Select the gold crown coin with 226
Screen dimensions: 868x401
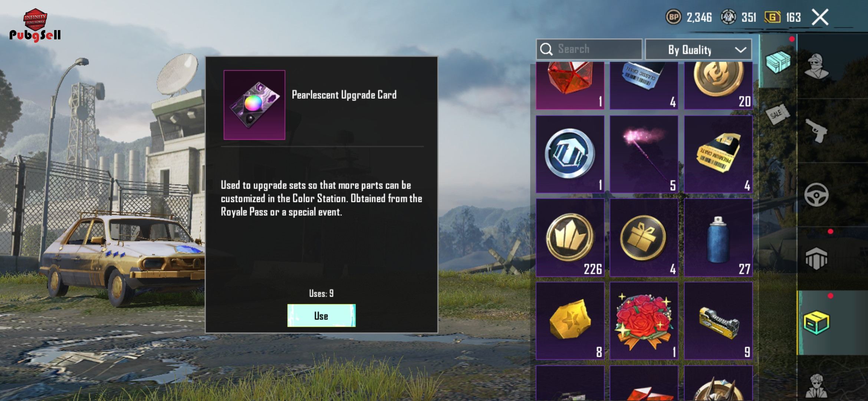[x=570, y=238]
